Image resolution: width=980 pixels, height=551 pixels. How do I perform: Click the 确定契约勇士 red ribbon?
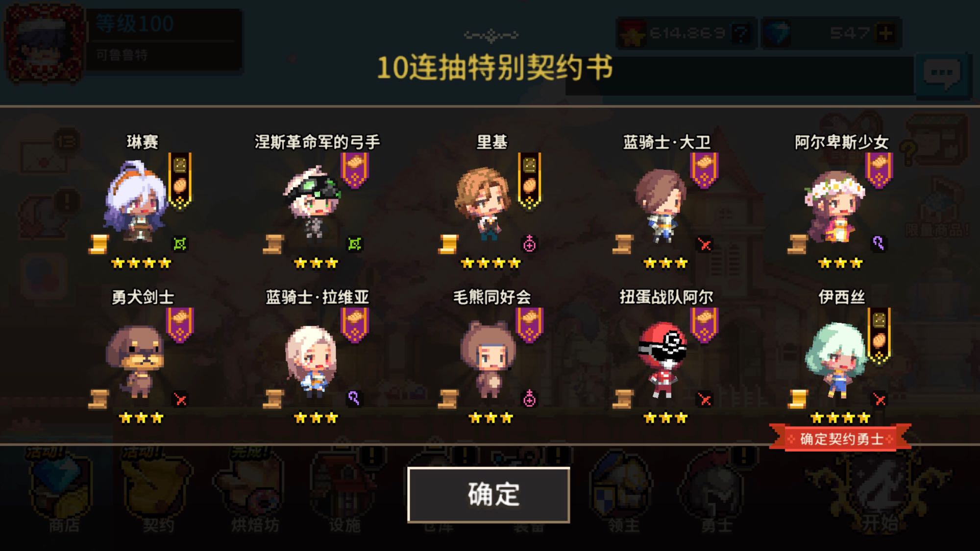840,438
